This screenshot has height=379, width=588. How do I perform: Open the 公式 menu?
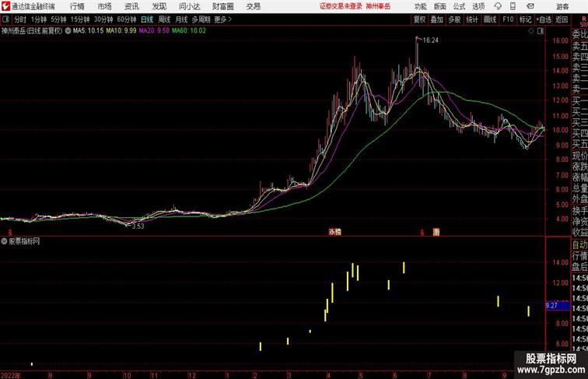pyautogui.click(x=459, y=6)
